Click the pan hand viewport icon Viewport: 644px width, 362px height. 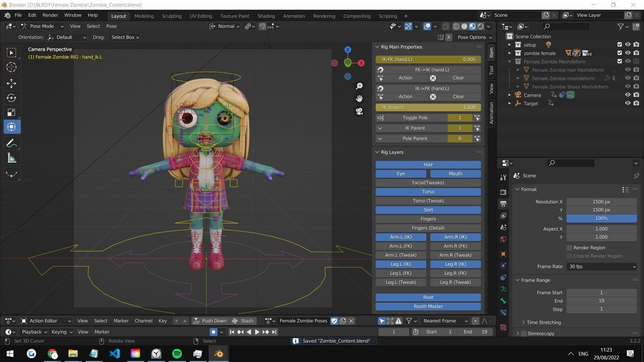[x=359, y=98]
